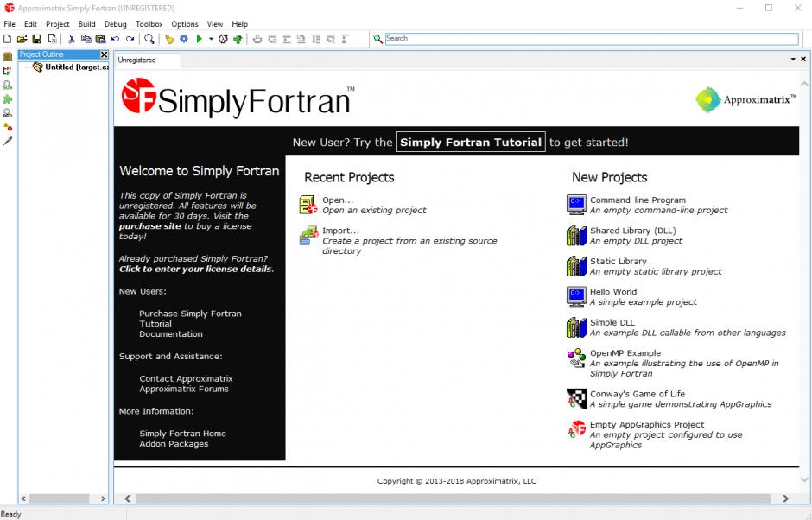This screenshot has width=812, height=520.
Task: Click the brown Project panel sidebar icon
Action: pos(7,57)
